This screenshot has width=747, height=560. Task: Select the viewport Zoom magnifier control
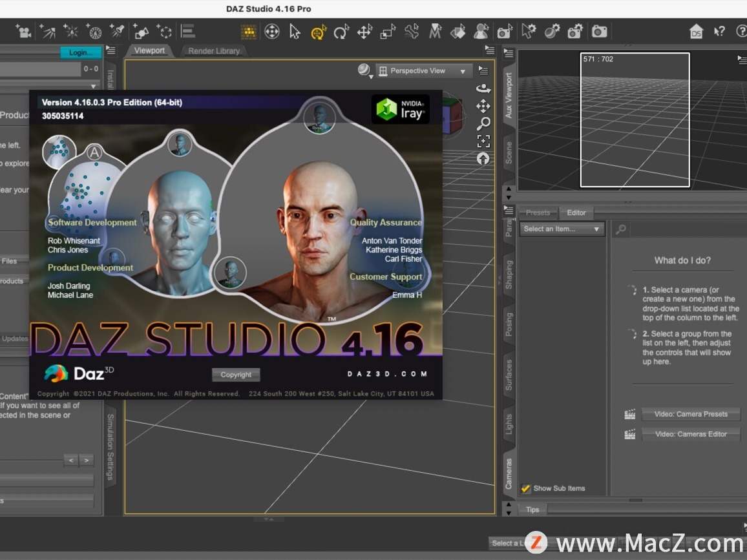[x=483, y=124]
